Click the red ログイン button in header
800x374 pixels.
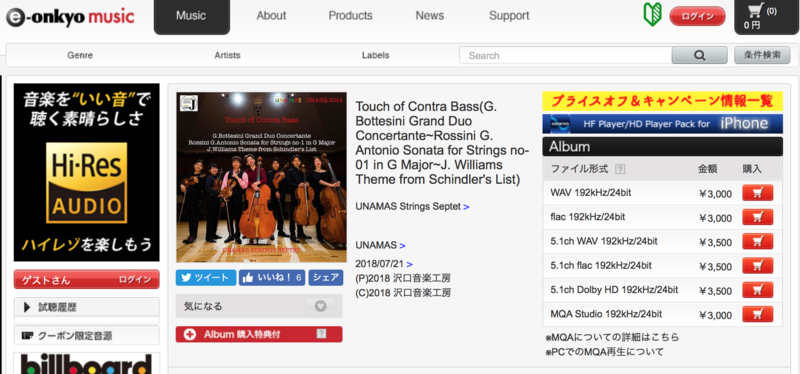click(x=697, y=16)
